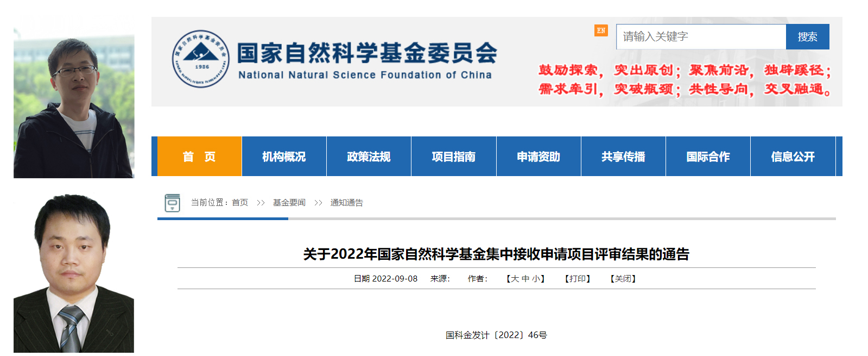The image size is (868, 356).
Task: Focus the keyword search input field
Action: [x=701, y=36]
